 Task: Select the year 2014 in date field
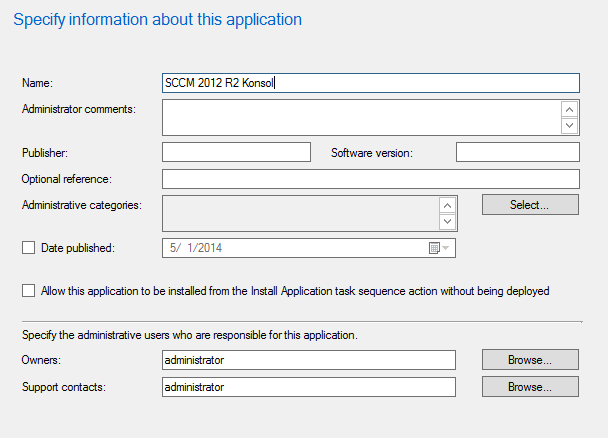224,247
